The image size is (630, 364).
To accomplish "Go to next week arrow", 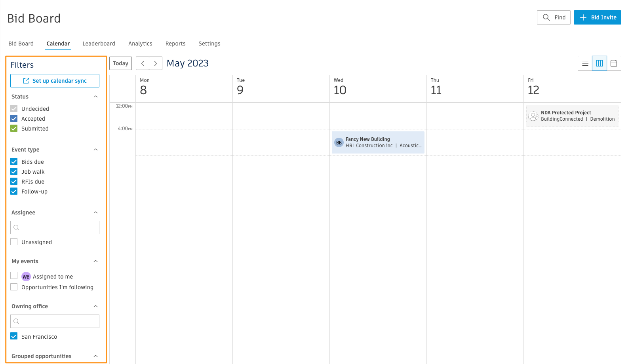I will [156, 63].
